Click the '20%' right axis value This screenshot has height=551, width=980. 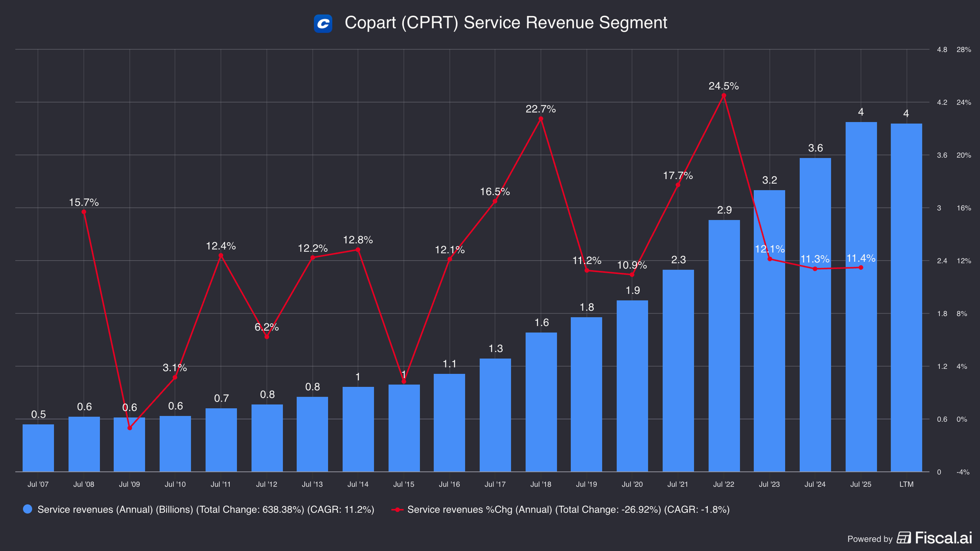point(964,155)
